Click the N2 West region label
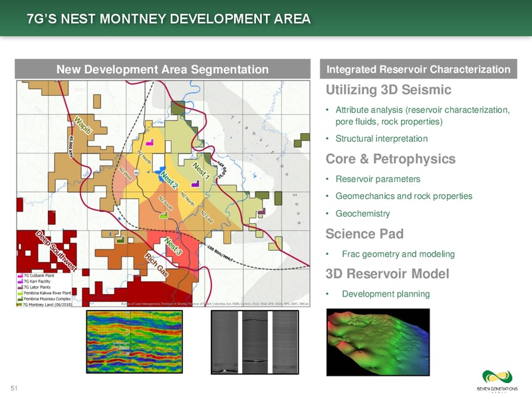 point(125,174)
